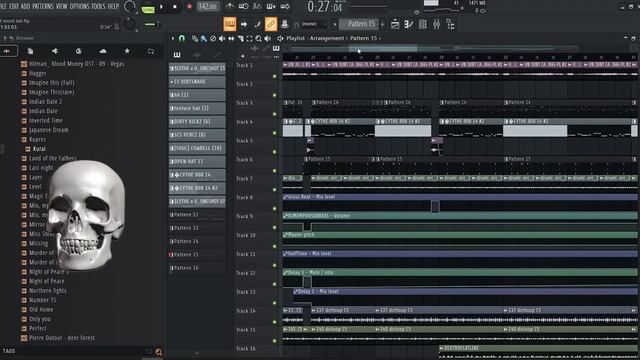Select the playlist Draw pencil tool
This screenshot has width=640, height=360.
(x=195, y=38)
